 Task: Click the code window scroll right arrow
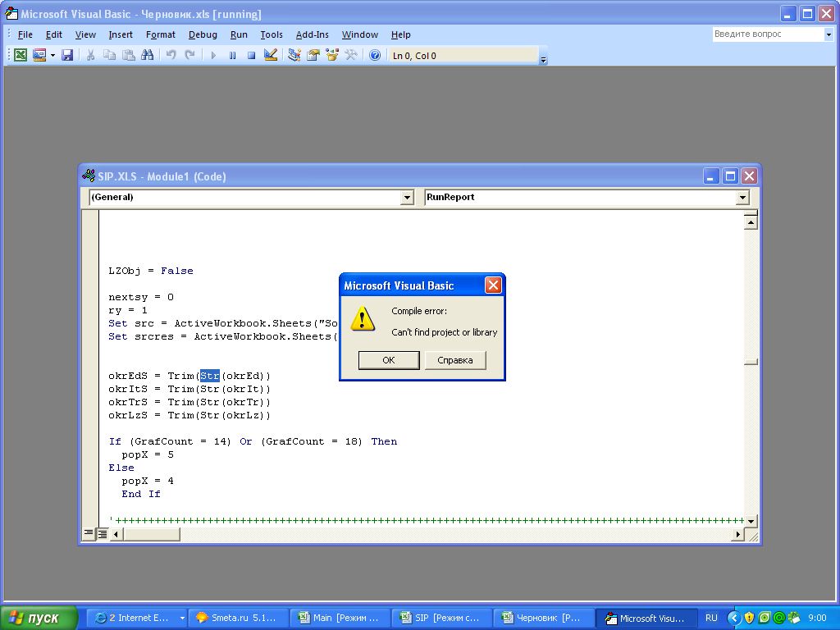tap(737, 533)
